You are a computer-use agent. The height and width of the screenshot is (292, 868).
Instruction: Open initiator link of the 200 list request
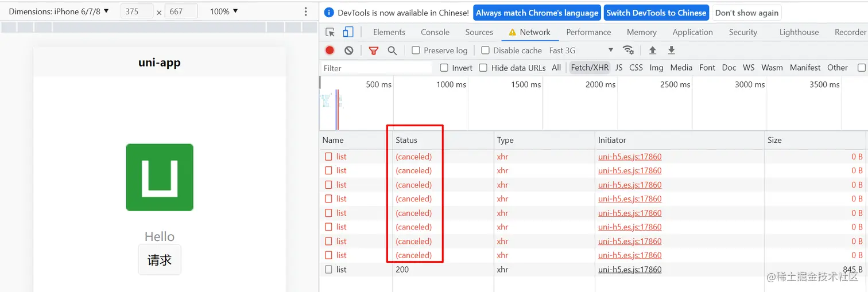point(630,270)
